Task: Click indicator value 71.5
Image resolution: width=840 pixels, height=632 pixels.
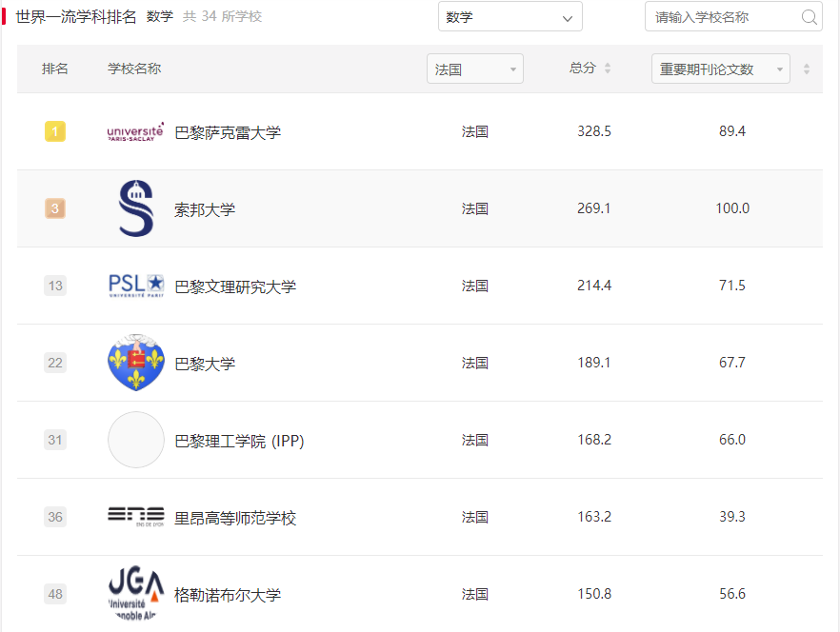Action: click(732, 286)
